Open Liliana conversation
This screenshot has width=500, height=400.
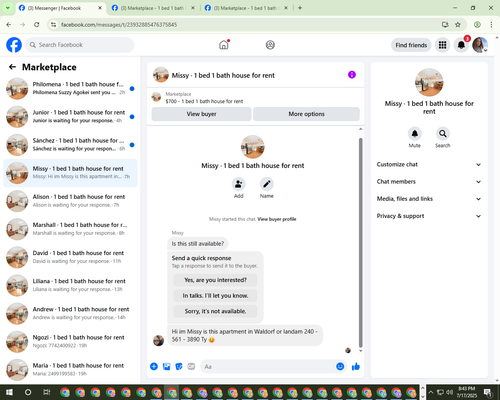pos(70,285)
